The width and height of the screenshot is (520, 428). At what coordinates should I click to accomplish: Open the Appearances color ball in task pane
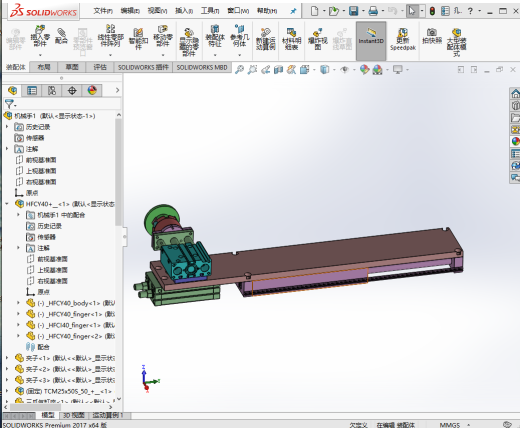click(x=515, y=141)
